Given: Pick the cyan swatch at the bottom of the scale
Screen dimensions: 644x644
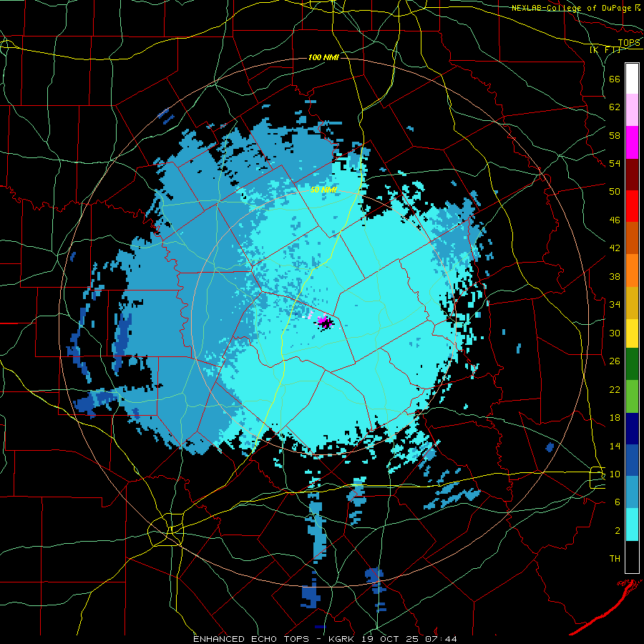Looking at the screenshot, I should coord(632,525).
